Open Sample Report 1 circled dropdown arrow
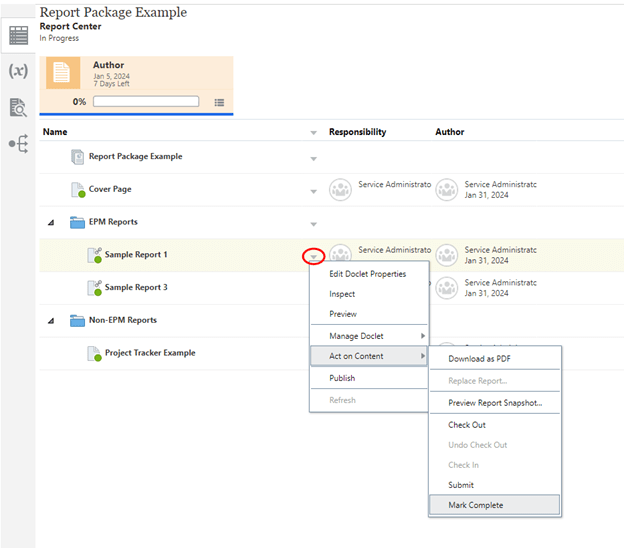 tap(313, 256)
